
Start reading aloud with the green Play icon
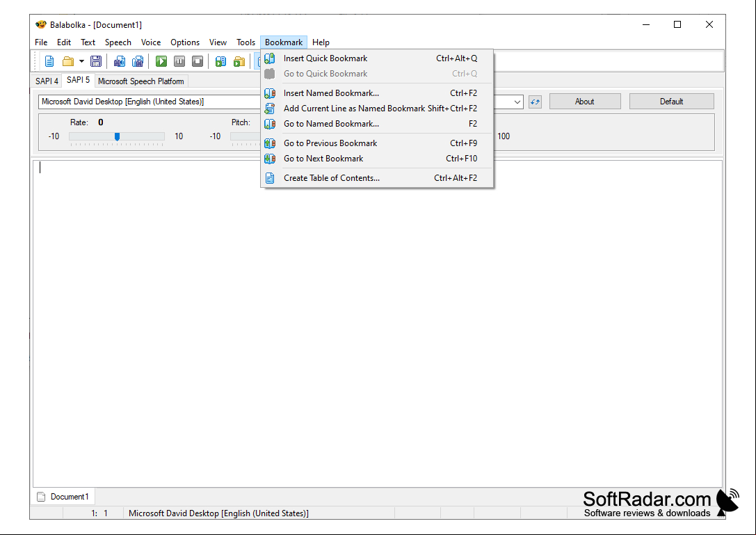point(161,61)
